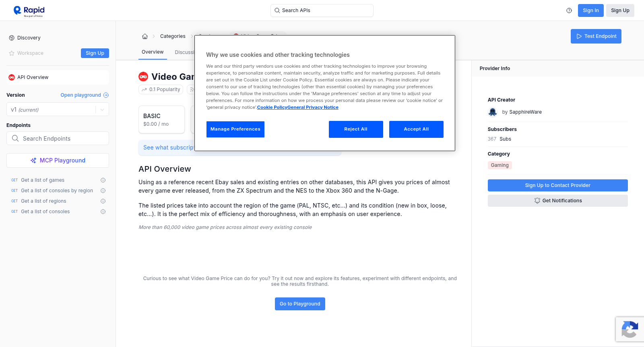The width and height of the screenshot is (644, 347).
Task: Click the header Sign Up button
Action: (620, 10)
